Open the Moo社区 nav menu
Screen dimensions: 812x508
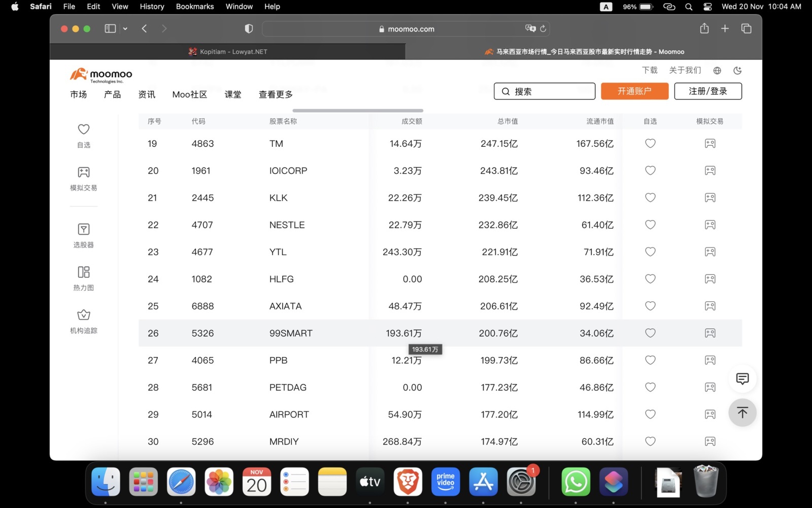pyautogui.click(x=190, y=94)
